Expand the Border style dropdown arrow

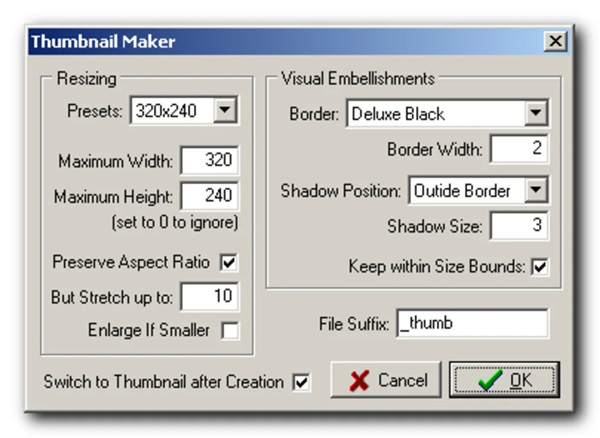pyautogui.click(x=536, y=114)
